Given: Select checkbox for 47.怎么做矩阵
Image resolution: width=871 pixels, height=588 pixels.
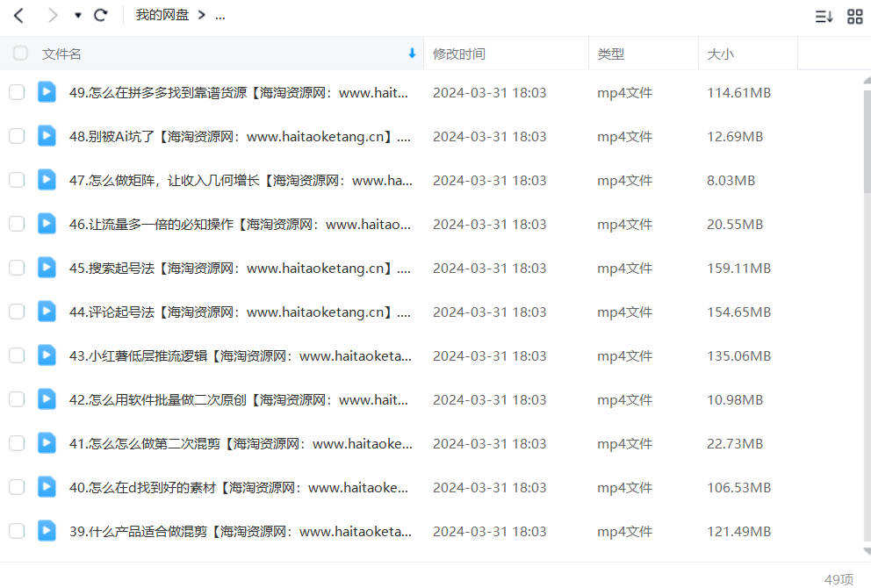Looking at the screenshot, I should pos(17,180).
